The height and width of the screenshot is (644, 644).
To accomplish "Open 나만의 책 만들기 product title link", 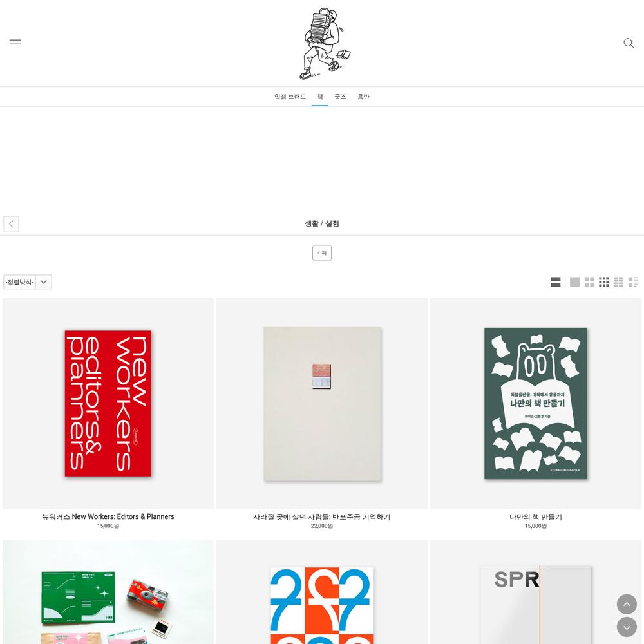I will pyautogui.click(x=536, y=516).
